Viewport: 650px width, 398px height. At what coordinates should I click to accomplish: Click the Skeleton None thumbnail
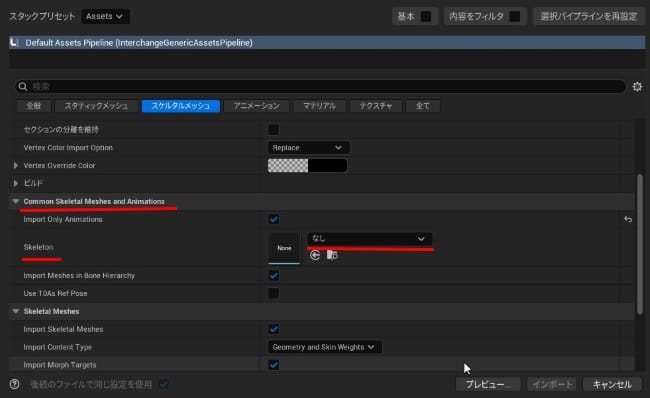pyautogui.click(x=284, y=248)
